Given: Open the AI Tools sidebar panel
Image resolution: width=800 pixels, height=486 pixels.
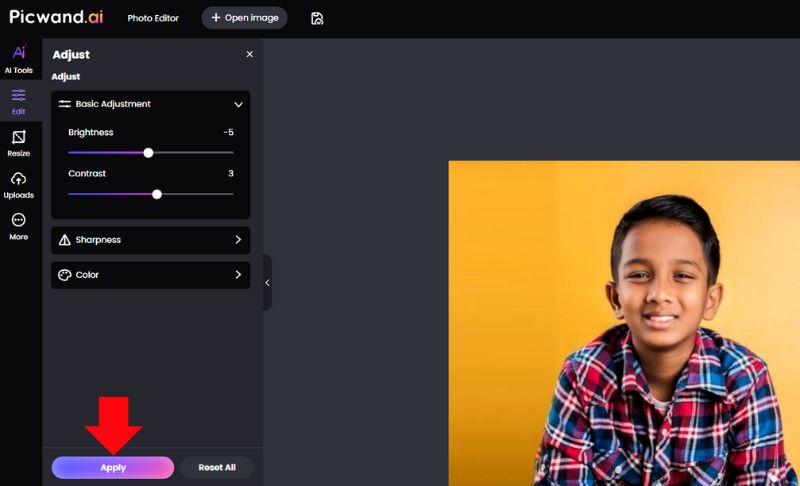Looking at the screenshot, I should (18, 59).
